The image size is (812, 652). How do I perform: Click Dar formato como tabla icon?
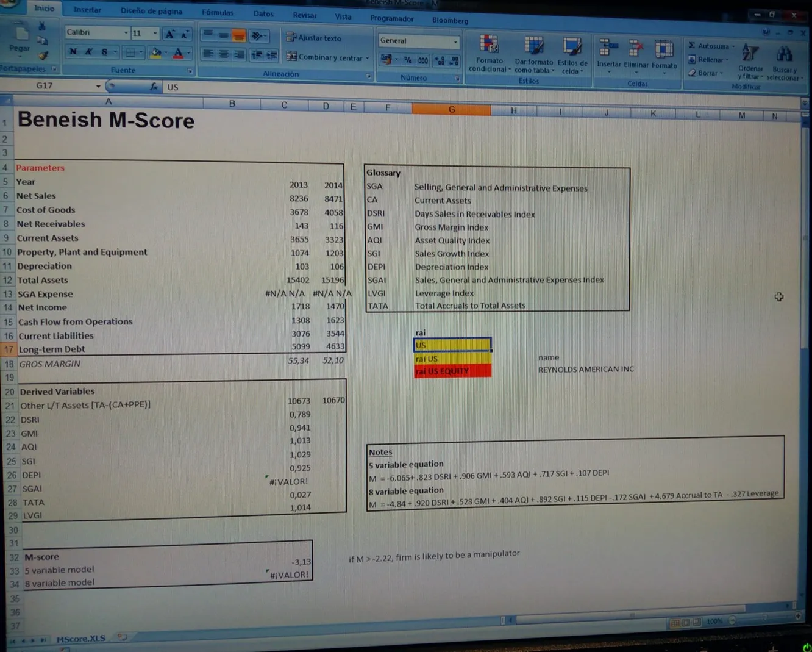534,46
